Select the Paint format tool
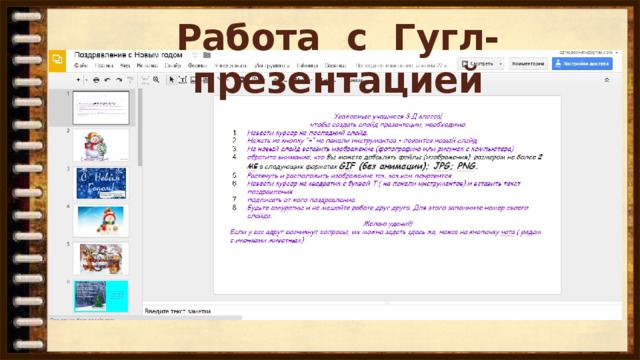 click(130, 80)
